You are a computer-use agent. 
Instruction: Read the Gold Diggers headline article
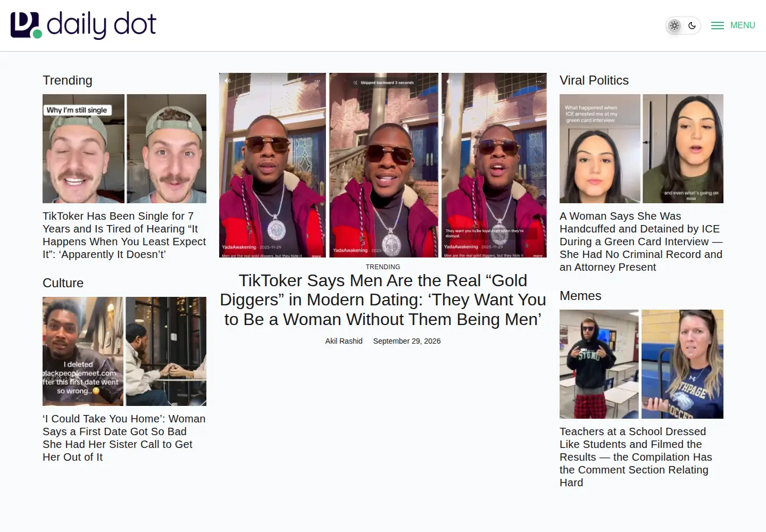pyautogui.click(x=383, y=300)
